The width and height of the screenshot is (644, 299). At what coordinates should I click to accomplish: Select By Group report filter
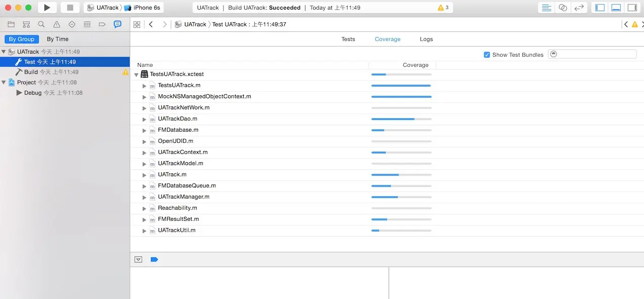tap(22, 39)
